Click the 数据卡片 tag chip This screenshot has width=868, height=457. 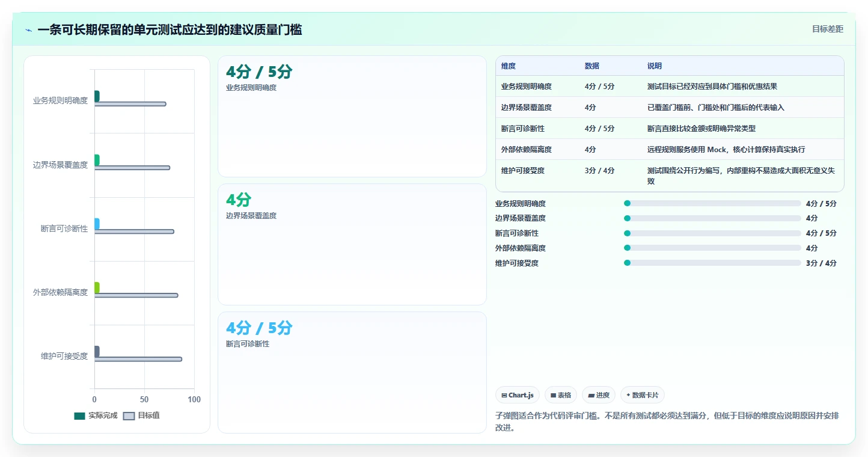coord(642,395)
